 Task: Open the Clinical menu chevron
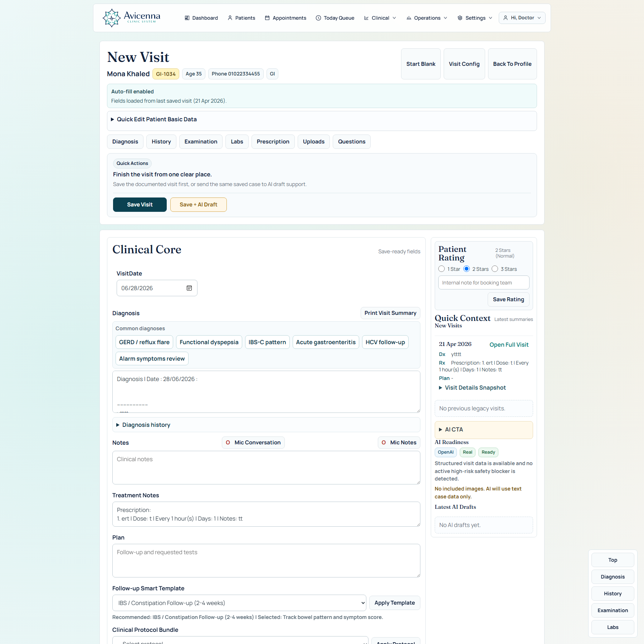click(394, 18)
